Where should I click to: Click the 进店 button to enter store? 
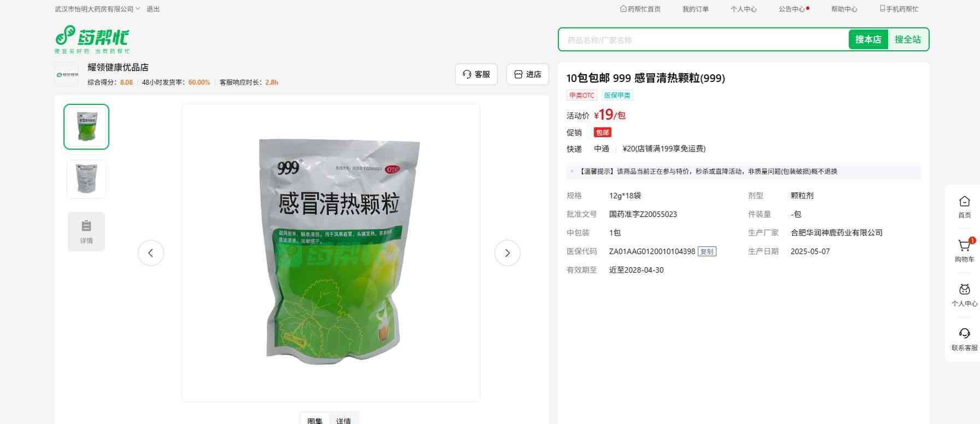pos(528,74)
